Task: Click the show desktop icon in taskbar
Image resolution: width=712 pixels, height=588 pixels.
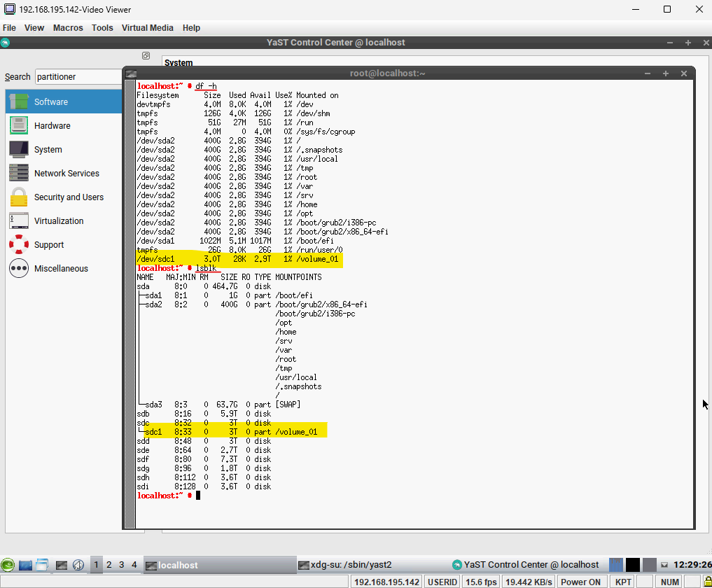Action: point(25,565)
